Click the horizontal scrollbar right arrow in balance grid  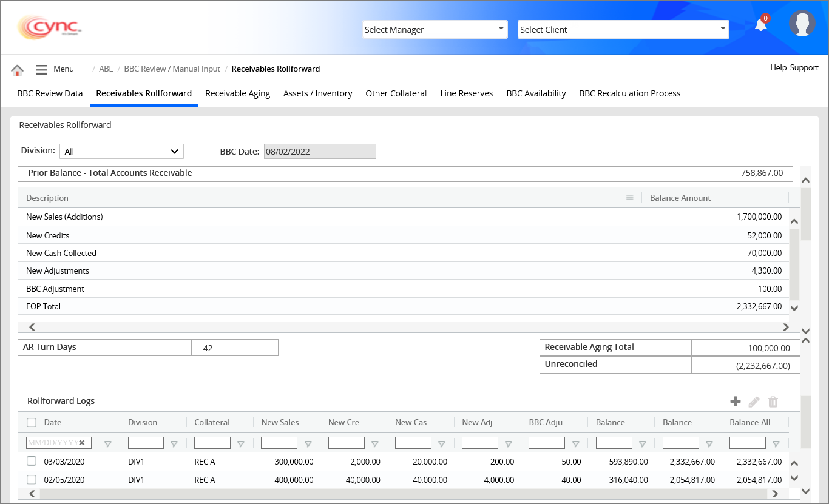(x=785, y=327)
